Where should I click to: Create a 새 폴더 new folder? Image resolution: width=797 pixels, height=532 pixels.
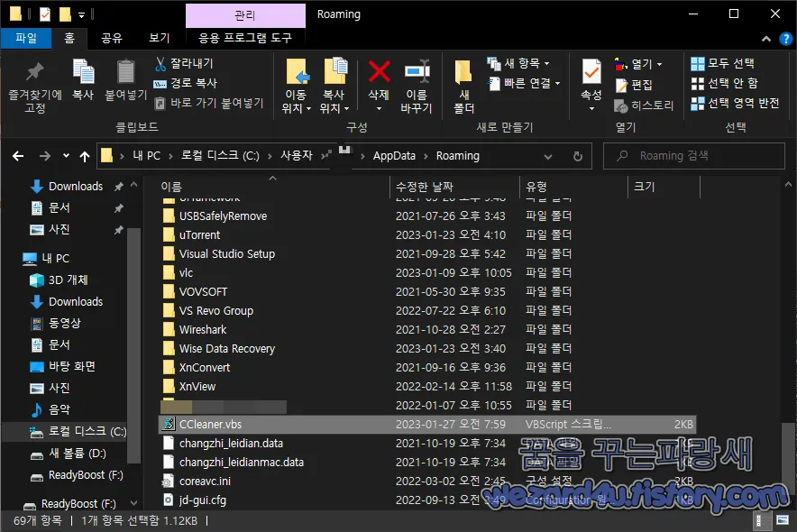pyautogui.click(x=463, y=87)
